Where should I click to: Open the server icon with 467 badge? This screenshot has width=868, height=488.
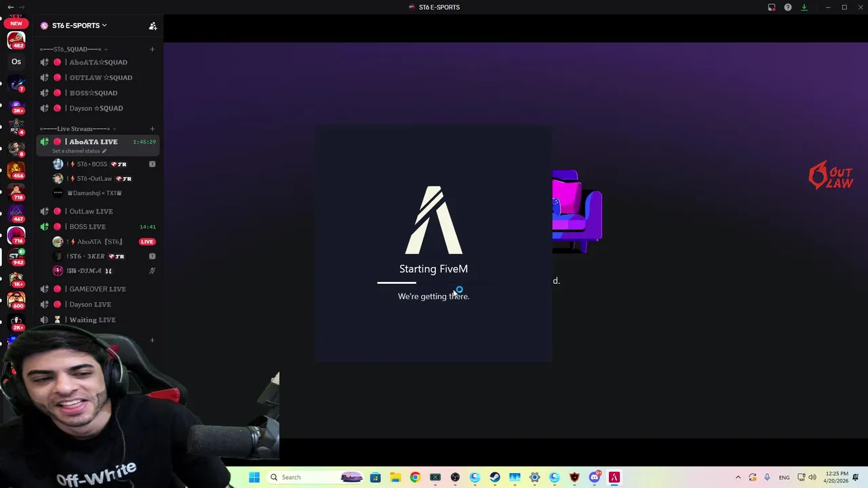(x=16, y=213)
